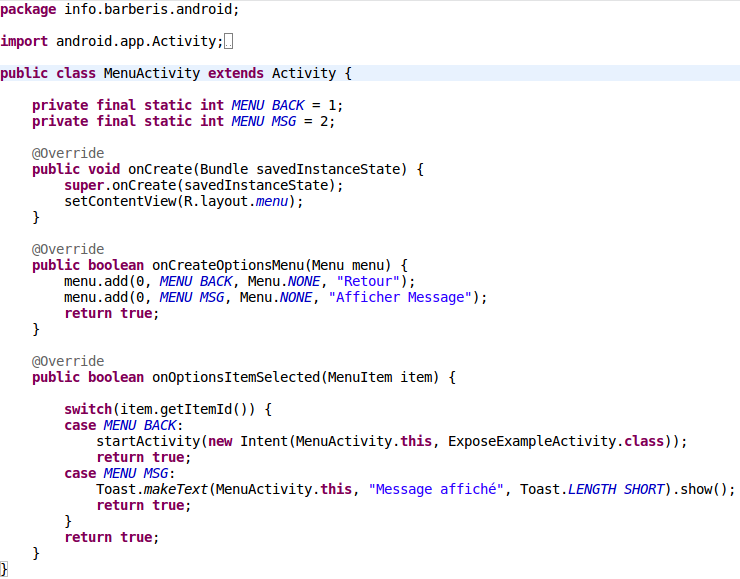Expand the folded import statements marker
The width and height of the screenshot is (740, 579).
pos(229,42)
